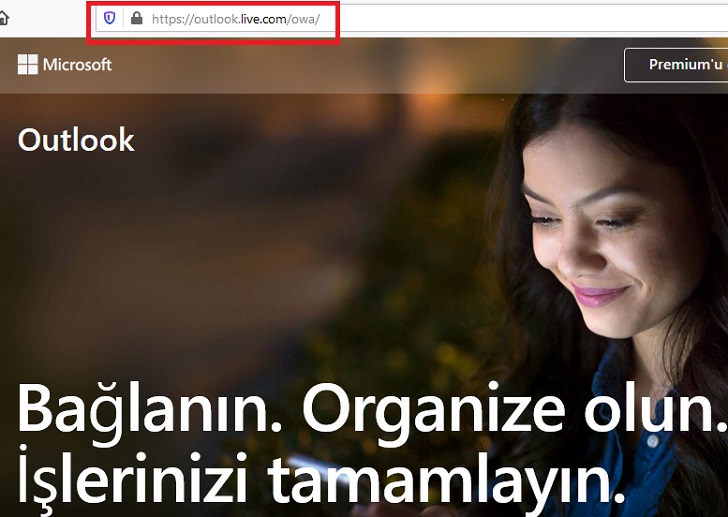Click the padlock site security icon

(136, 18)
